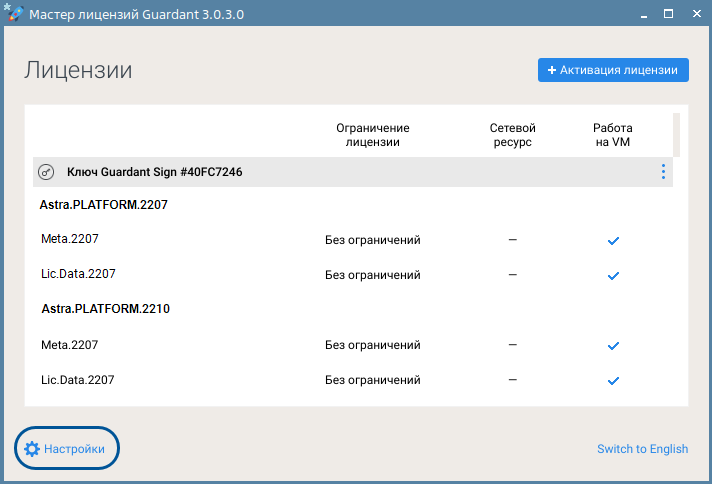Click the Switch to English link
Image resolution: width=712 pixels, height=484 pixels.
coord(642,449)
